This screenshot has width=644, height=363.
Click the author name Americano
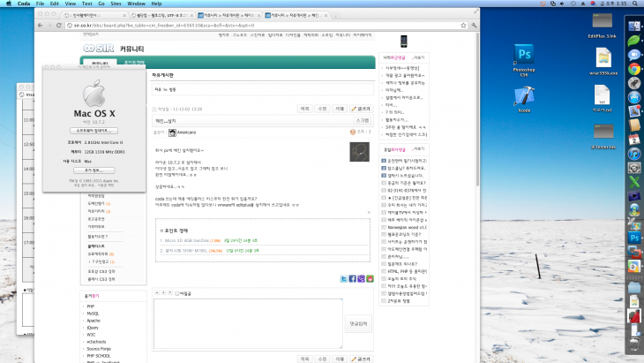click(186, 132)
